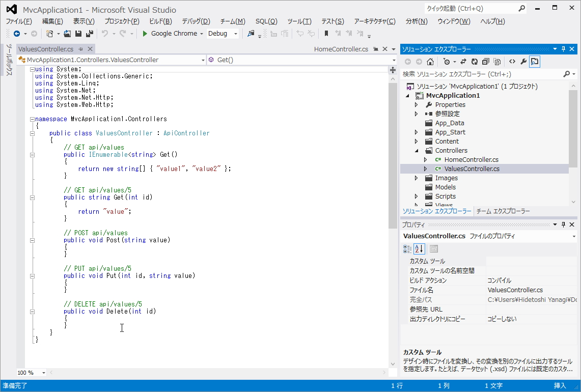
Task: Click the 出力ディレクトリにコピー value コピーしない
Action: pyautogui.click(x=502, y=319)
